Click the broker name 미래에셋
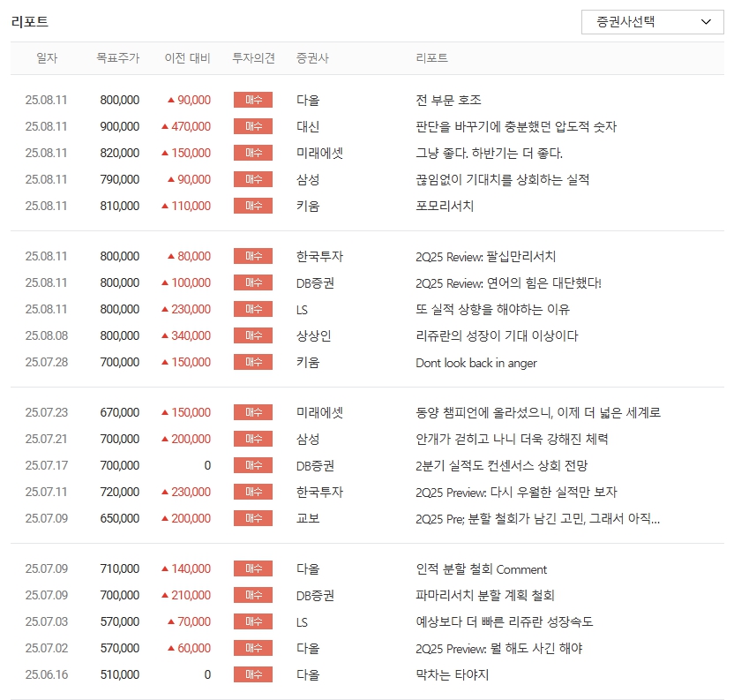The image size is (734, 700). click(x=319, y=153)
